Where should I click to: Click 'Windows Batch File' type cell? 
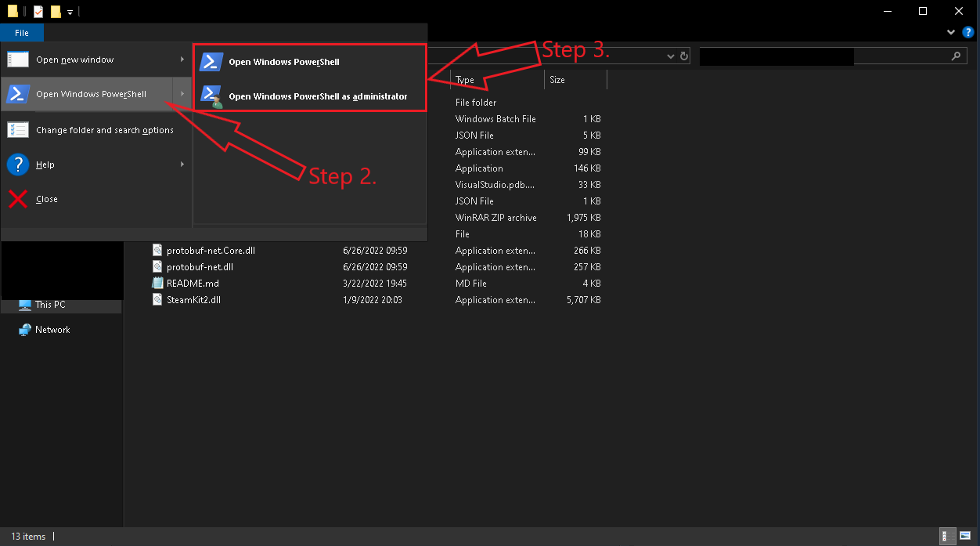[495, 119]
